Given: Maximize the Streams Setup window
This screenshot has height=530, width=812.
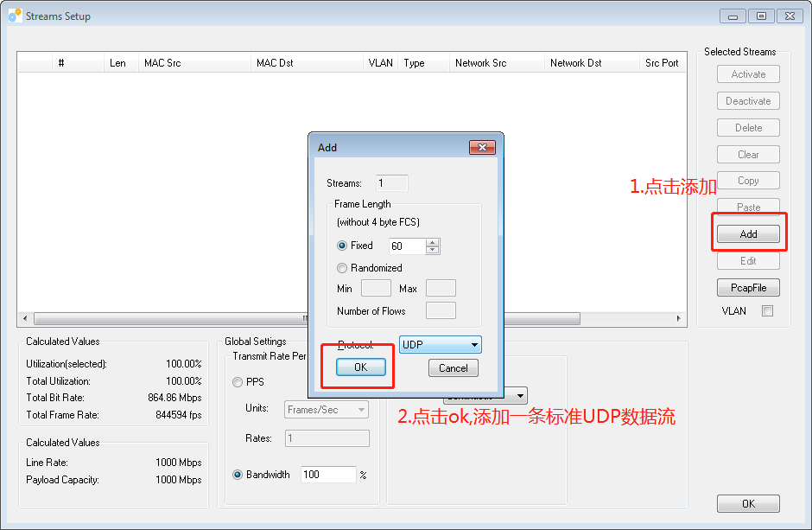Looking at the screenshot, I should tap(761, 16).
